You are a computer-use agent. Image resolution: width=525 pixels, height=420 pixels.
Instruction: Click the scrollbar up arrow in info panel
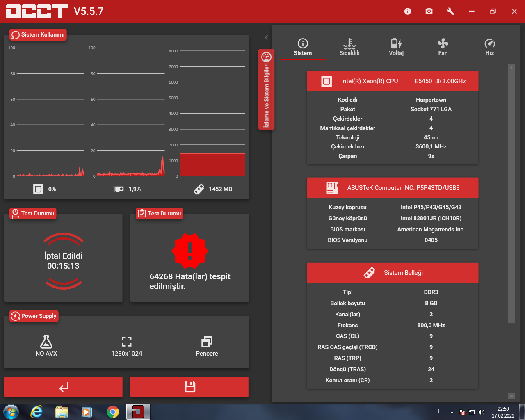pos(511,68)
